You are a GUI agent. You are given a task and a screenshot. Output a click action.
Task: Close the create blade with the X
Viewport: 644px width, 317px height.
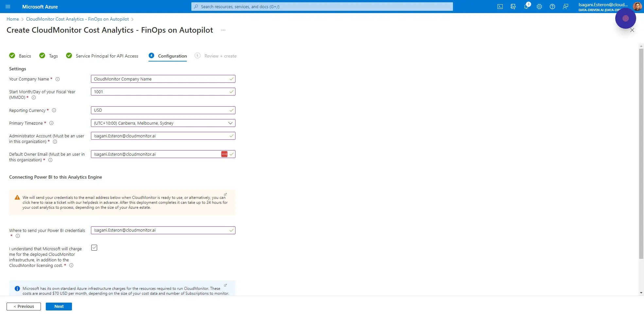(632, 30)
